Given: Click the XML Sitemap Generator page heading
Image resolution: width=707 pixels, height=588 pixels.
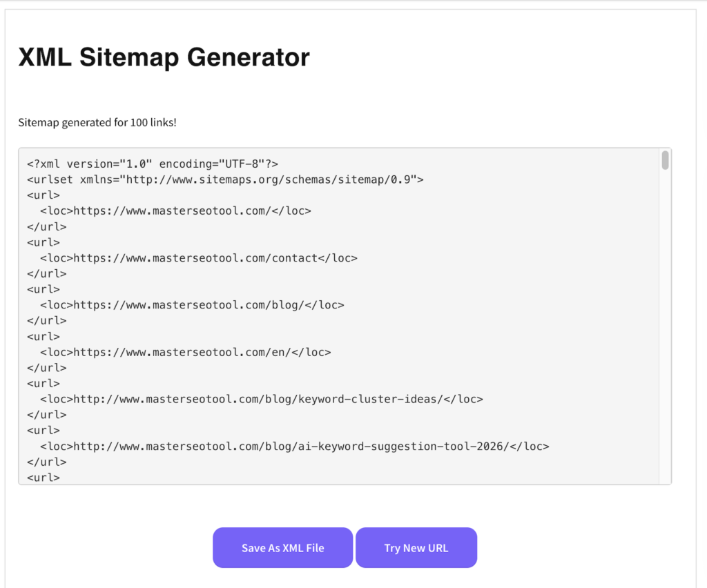Looking at the screenshot, I should (x=164, y=58).
